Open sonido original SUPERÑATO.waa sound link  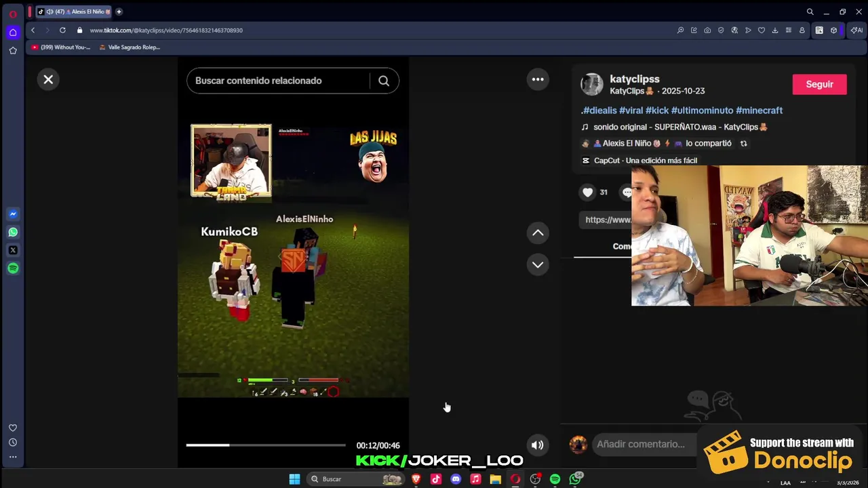(680, 127)
